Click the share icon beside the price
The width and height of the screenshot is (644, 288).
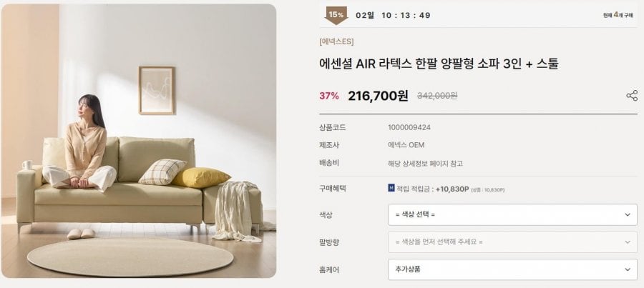click(632, 96)
